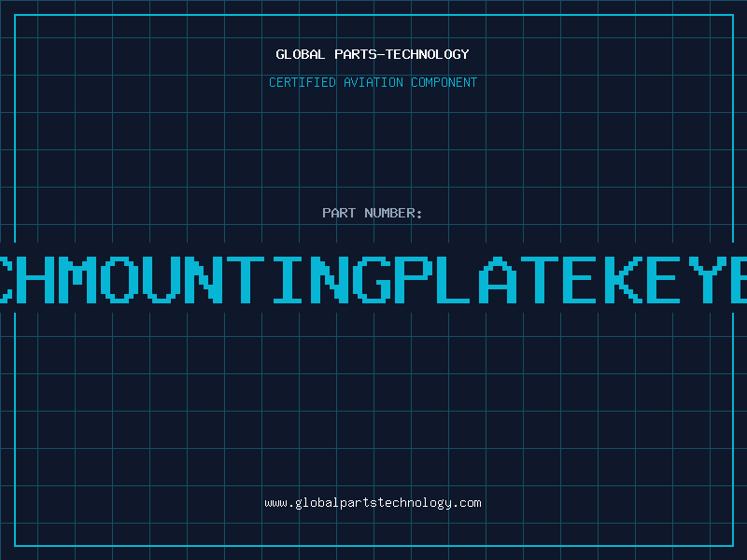Click the large MOUNTINGPLATEKEY part number text

tap(373, 280)
